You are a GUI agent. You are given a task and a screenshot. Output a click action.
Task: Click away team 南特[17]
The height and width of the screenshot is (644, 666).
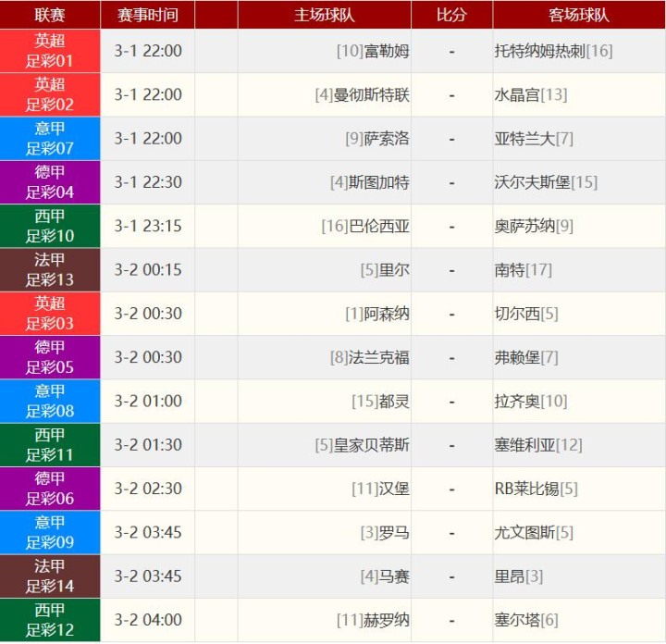[x=524, y=270]
